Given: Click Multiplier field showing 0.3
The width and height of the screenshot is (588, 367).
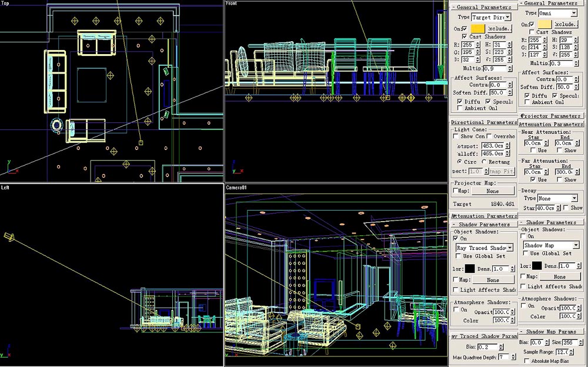Looking at the screenshot, I should (562, 64).
